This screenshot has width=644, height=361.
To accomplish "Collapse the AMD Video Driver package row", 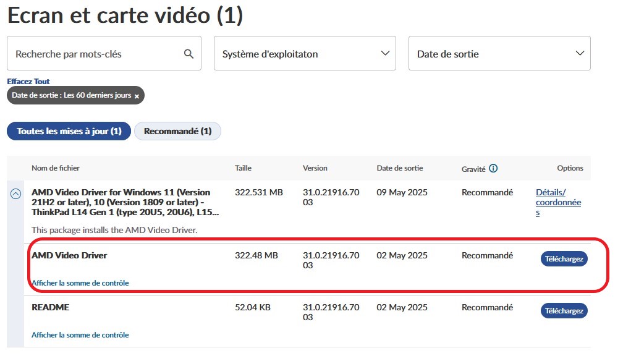I will [15, 194].
